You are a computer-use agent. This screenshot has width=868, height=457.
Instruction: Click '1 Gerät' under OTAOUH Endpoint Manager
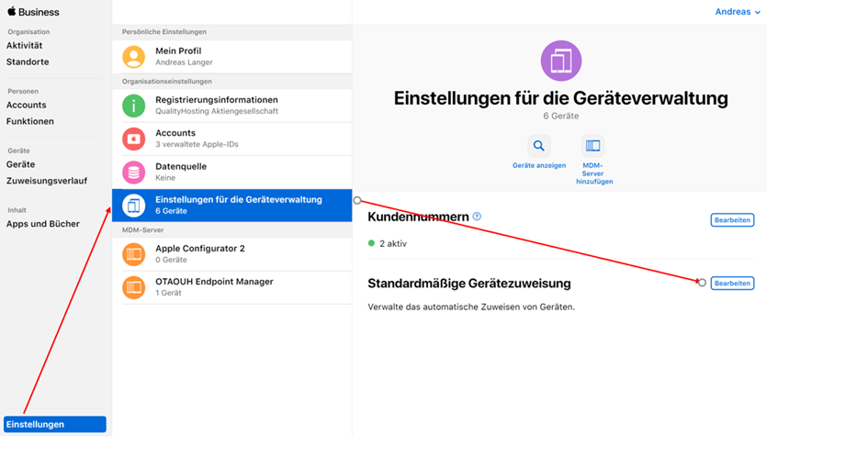pos(168,294)
